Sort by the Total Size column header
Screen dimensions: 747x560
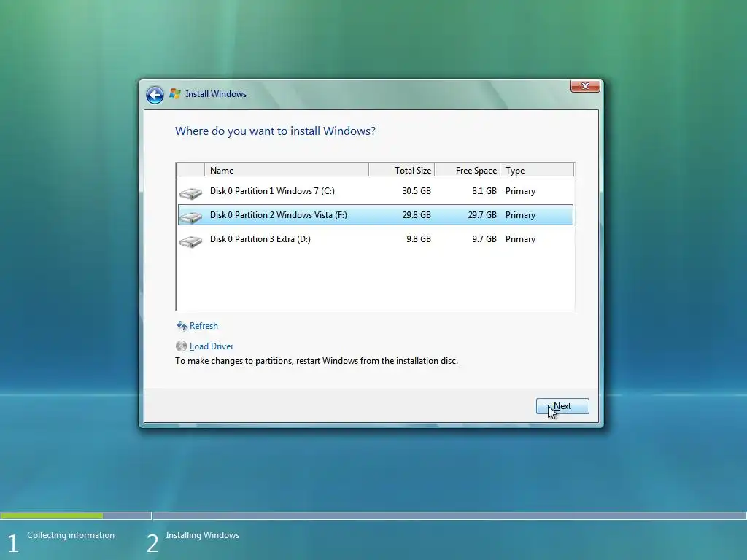click(x=402, y=170)
